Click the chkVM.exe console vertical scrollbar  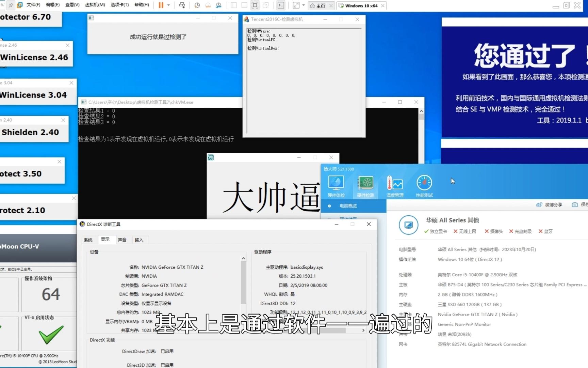click(421, 117)
